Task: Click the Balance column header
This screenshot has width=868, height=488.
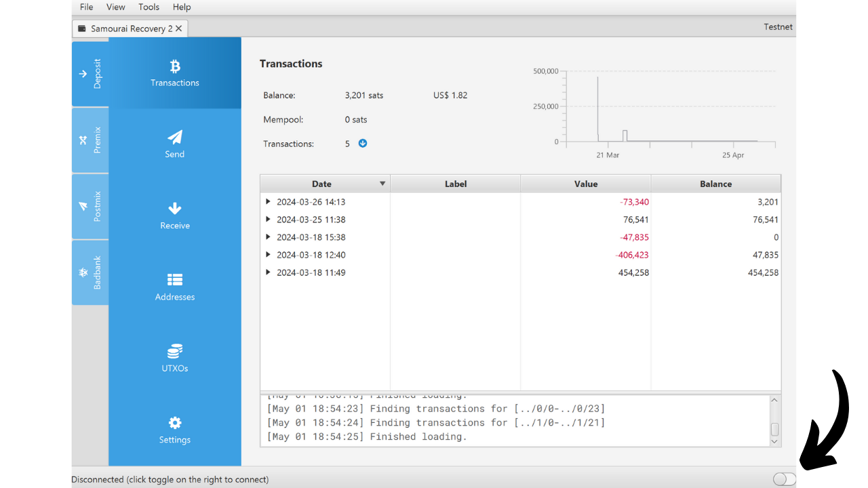Action: 716,184
